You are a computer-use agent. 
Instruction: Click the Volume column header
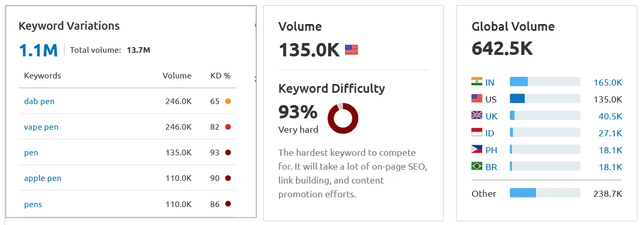click(177, 75)
